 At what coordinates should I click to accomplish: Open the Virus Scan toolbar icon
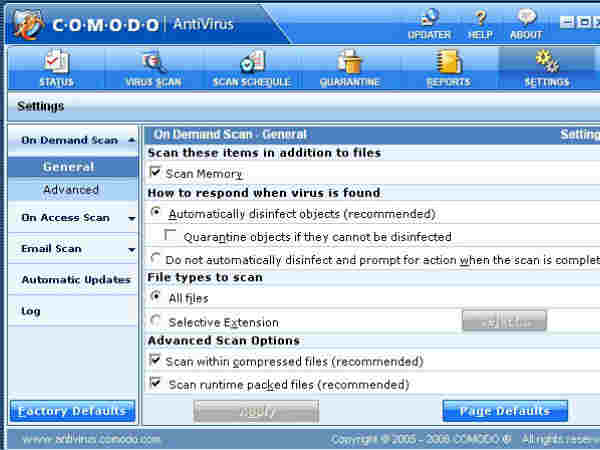coord(154,61)
